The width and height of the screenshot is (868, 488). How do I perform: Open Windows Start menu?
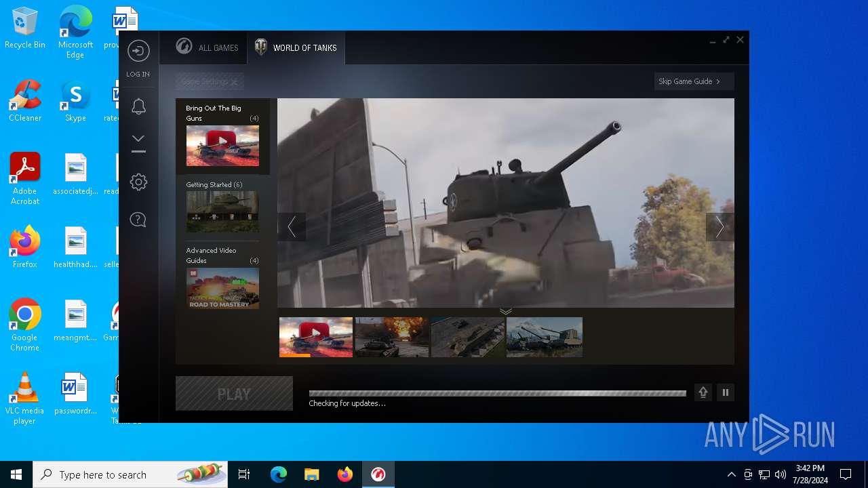16,474
